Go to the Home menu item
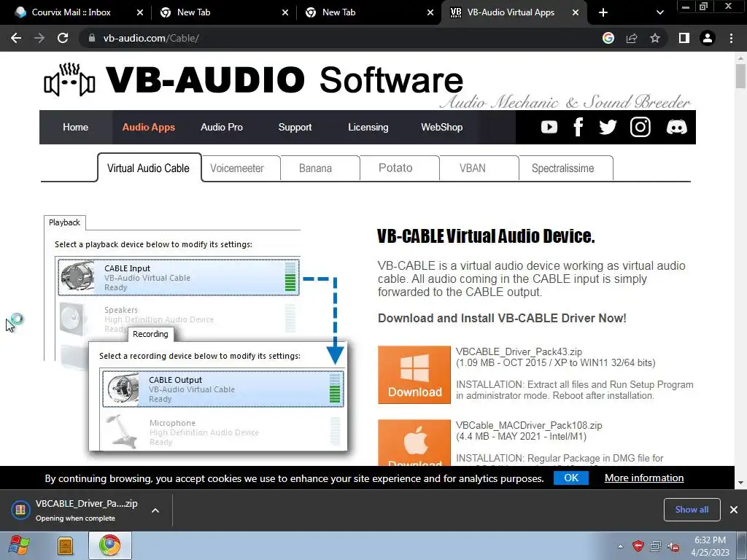 pyautogui.click(x=75, y=127)
